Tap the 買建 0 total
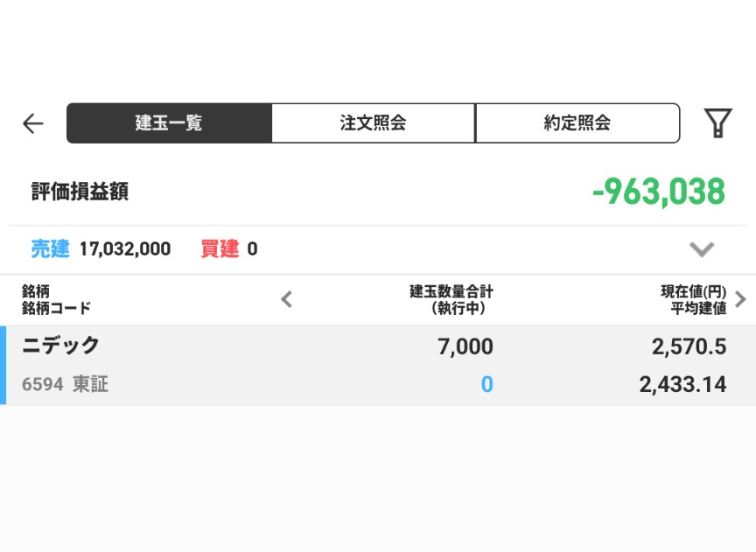The height and width of the screenshot is (552, 756). click(x=229, y=249)
